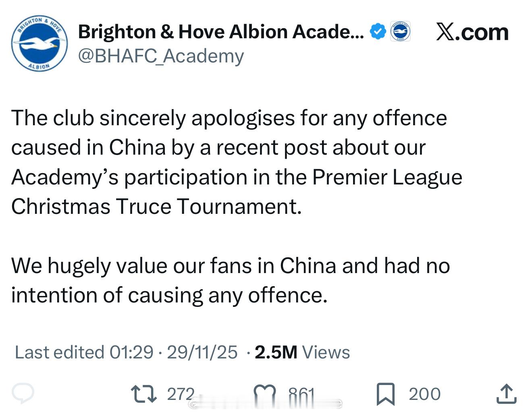
Task: Open the Brighton & Hove Albion profile avatar
Action: 39,43
